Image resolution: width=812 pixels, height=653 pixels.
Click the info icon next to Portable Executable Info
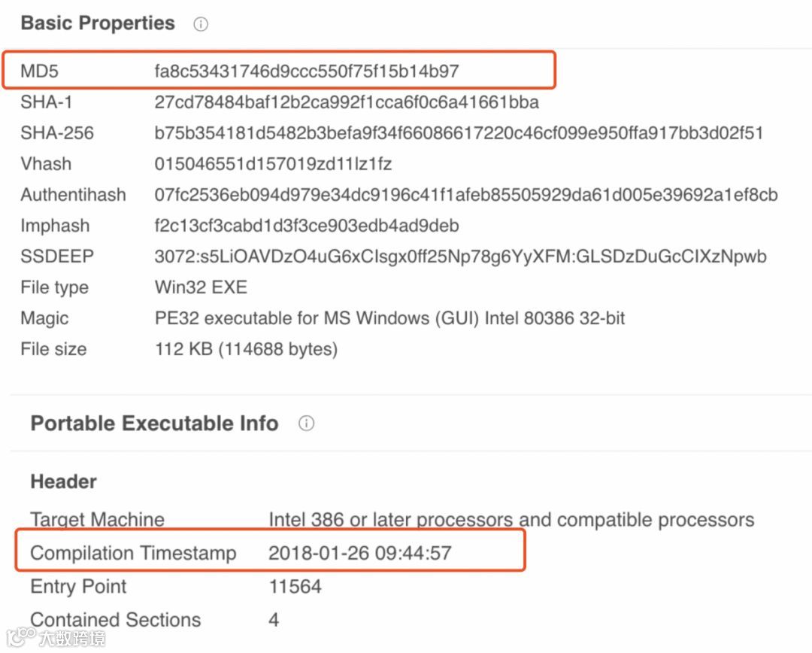point(306,424)
